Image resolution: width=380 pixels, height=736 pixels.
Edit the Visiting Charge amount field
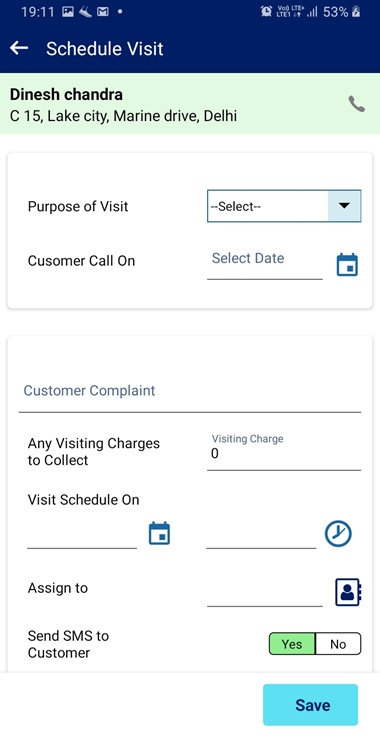coord(284,452)
